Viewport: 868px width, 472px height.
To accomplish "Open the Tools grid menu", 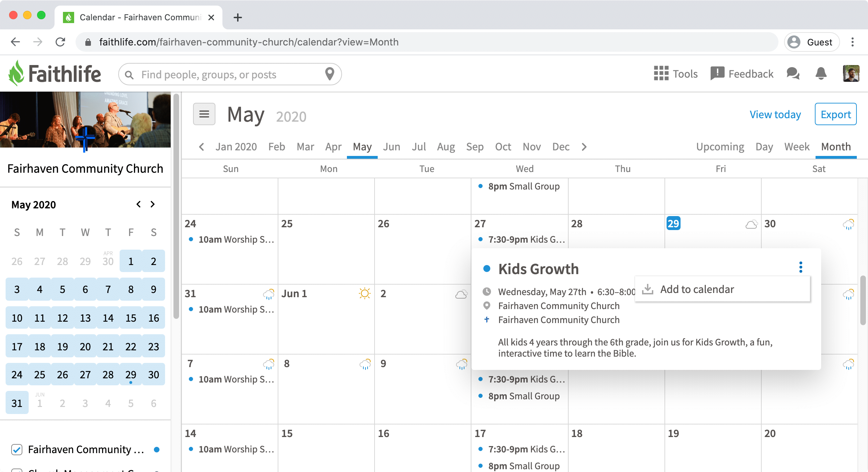I will [x=676, y=74].
